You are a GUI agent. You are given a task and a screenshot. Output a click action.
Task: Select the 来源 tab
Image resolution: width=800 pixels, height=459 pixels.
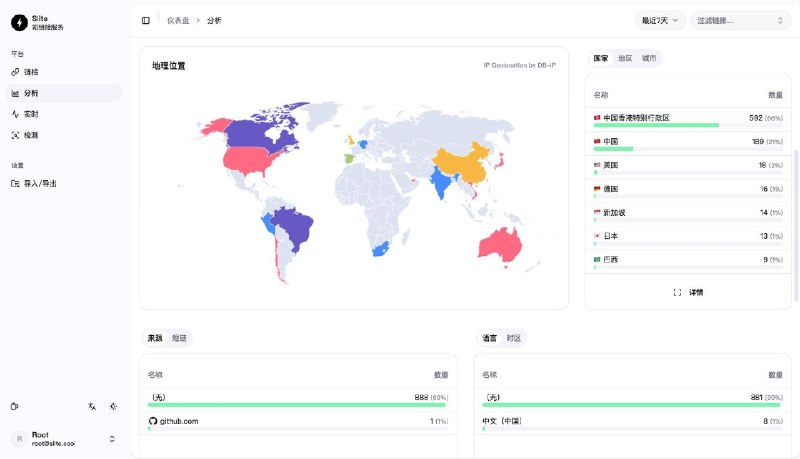(155, 338)
